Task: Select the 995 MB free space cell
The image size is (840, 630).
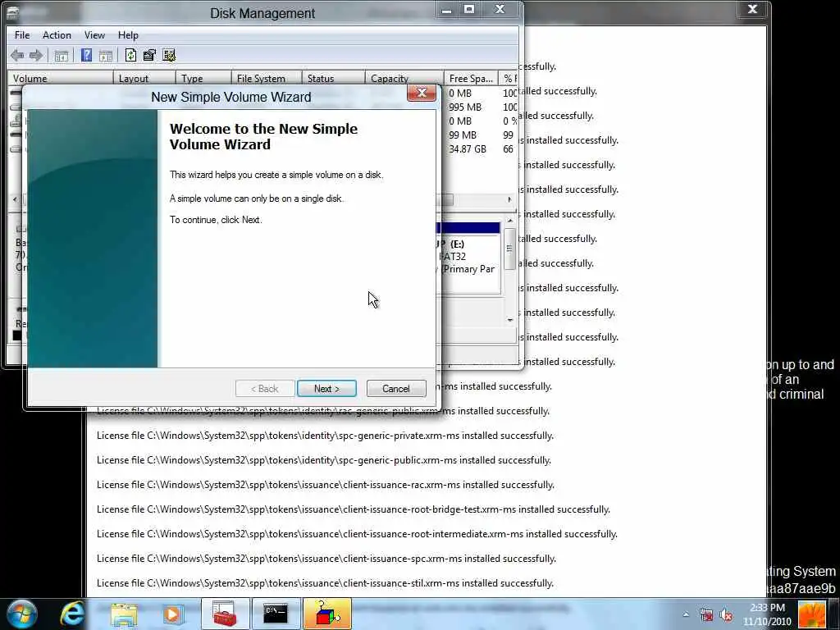Action: (465, 107)
